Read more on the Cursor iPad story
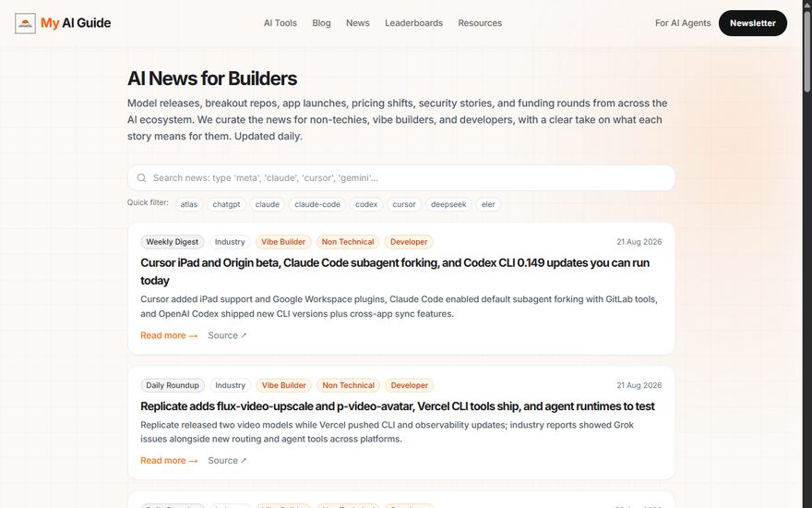Image resolution: width=812 pixels, height=508 pixels. pyautogui.click(x=169, y=335)
